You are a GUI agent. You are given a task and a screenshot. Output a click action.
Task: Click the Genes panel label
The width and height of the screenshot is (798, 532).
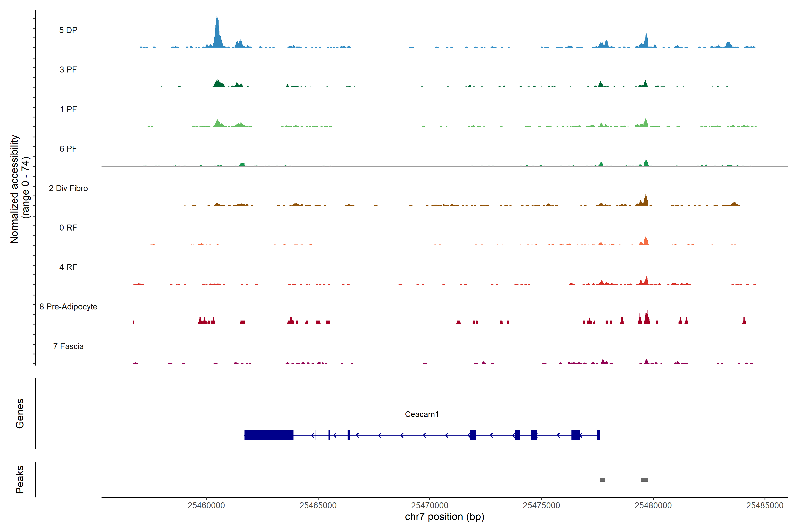point(20,414)
